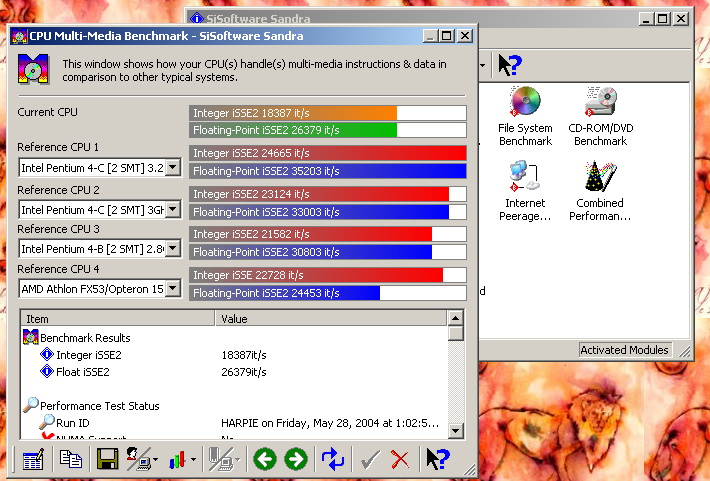Click the help pointer icon in Sandra window toolbar
Screen dimensions: 710x481
(x=510, y=65)
